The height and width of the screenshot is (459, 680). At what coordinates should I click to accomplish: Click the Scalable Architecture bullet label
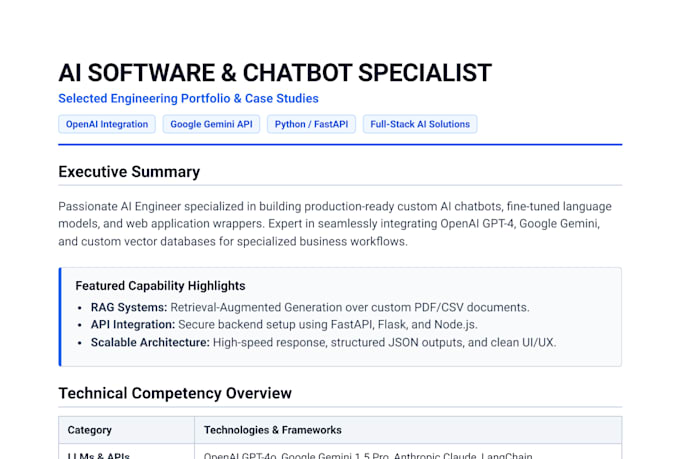point(150,342)
